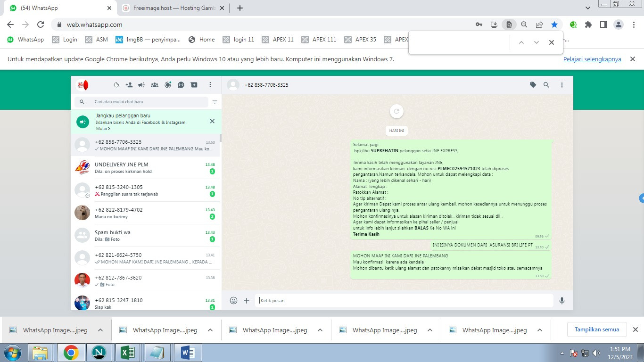The image size is (644, 362).
Task: Reload the page with Chrome refresh button
Action: pos(41,25)
